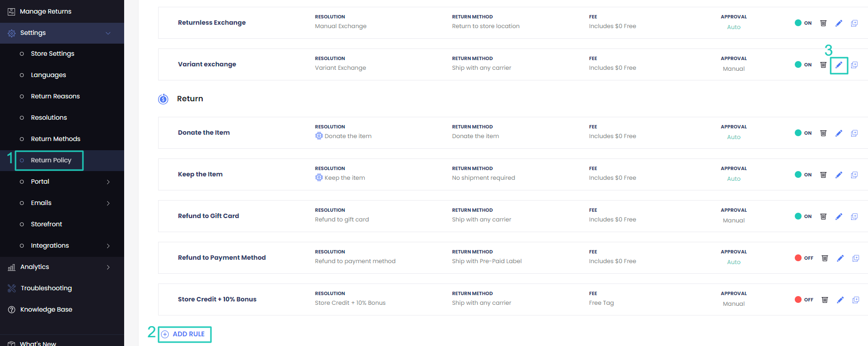Edit the Store Credit + 10% Bonus rule
This screenshot has width=868, height=346.
pyautogui.click(x=840, y=300)
